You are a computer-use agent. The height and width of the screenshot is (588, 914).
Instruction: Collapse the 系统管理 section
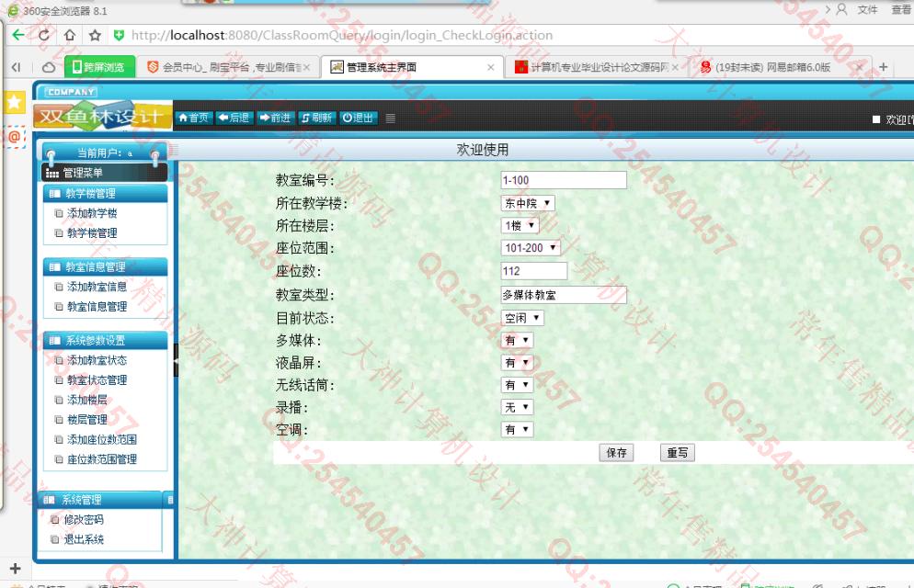click(x=100, y=500)
